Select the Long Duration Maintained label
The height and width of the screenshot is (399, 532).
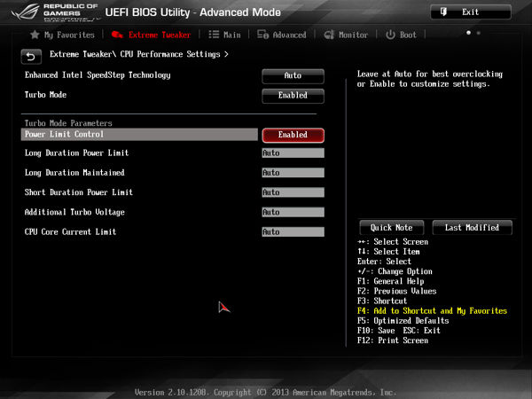(x=74, y=173)
